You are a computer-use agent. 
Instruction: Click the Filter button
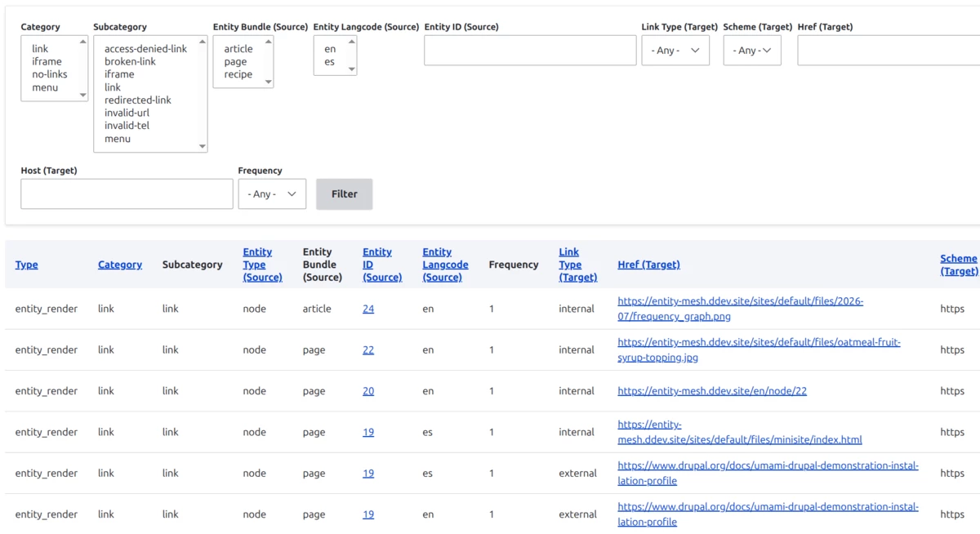(345, 194)
